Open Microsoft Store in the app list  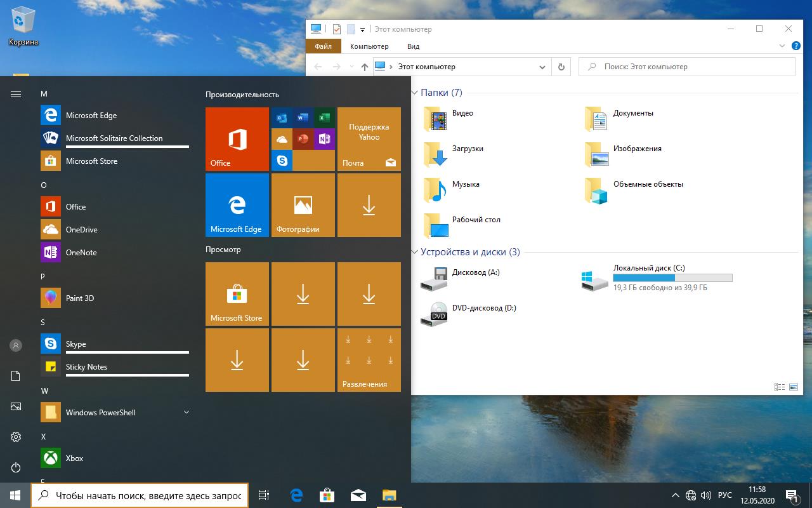115,161
